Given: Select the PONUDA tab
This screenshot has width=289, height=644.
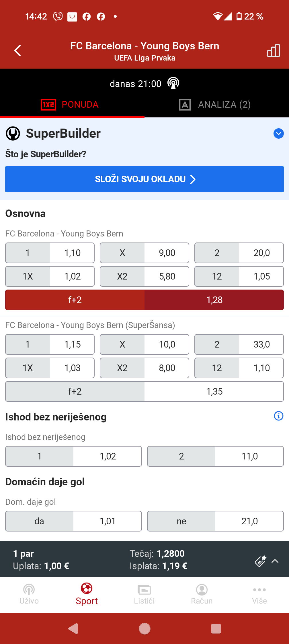Looking at the screenshot, I should (x=70, y=104).
